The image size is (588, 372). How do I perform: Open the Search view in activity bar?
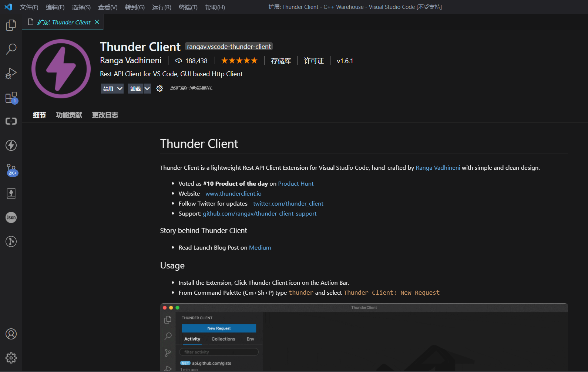11,49
